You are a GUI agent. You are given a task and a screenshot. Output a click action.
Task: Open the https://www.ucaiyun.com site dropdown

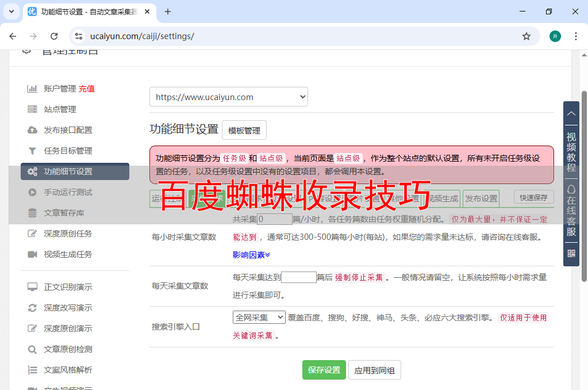[229, 97]
